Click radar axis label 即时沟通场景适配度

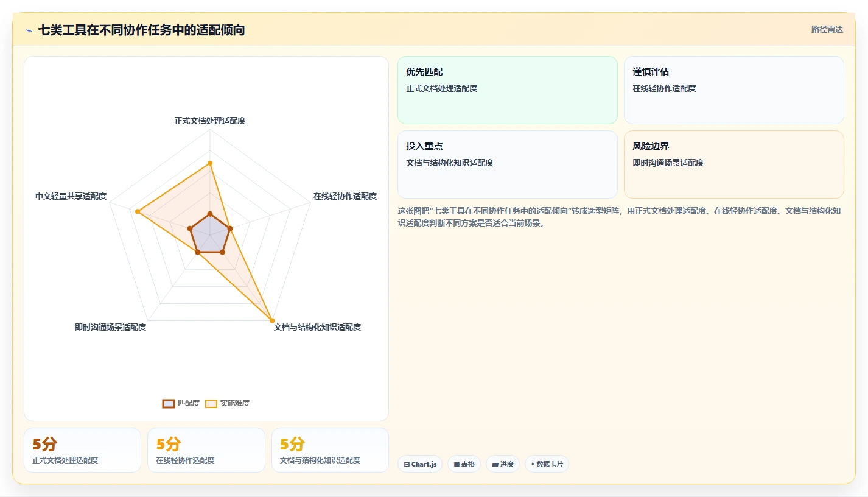[x=111, y=327]
